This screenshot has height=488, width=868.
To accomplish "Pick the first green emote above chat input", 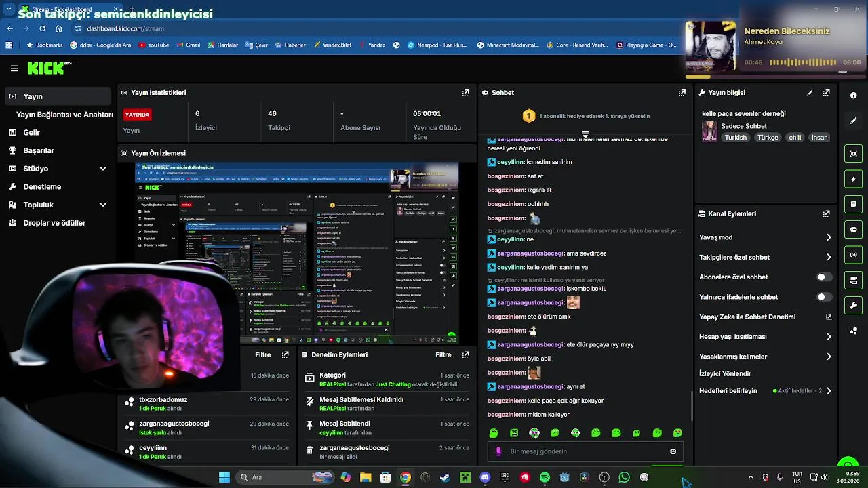I will pos(494,433).
